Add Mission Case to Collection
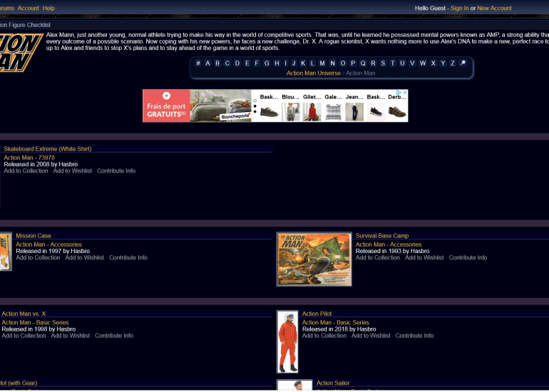Screen dimensions: 549x392 pos(38,257)
